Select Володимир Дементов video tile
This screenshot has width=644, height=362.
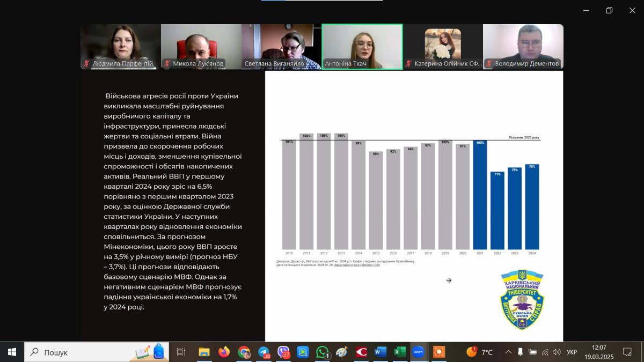pyautogui.click(x=523, y=47)
